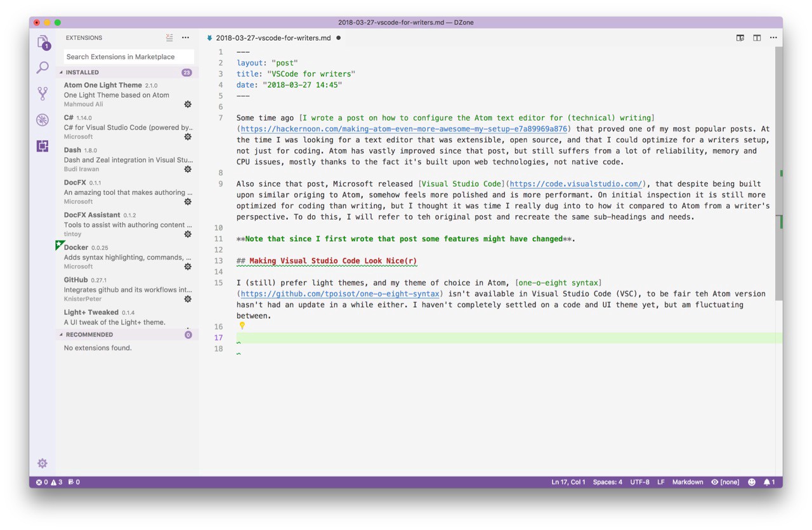Viewport: 812px width, 530px height.
Task: Click the Search Extensions in Marketplace field
Action: coord(129,56)
